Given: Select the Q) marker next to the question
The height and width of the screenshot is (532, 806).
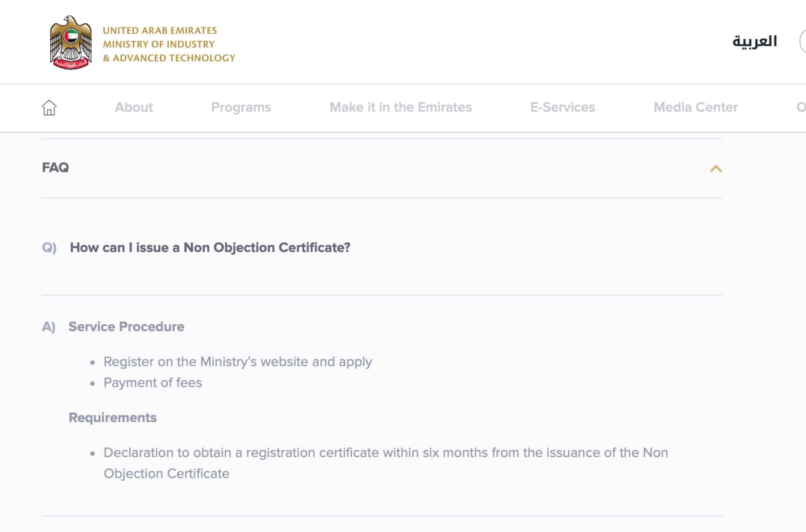Looking at the screenshot, I should [x=49, y=246].
